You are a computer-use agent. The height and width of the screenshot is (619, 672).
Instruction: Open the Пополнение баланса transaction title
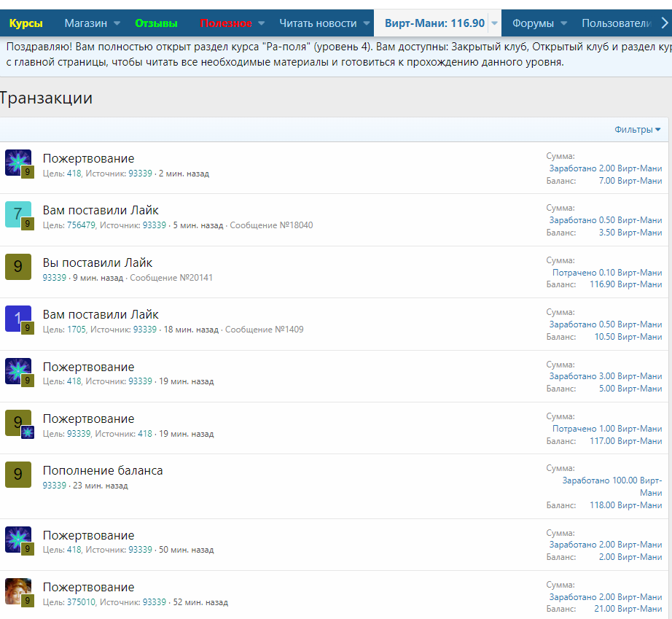click(103, 470)
